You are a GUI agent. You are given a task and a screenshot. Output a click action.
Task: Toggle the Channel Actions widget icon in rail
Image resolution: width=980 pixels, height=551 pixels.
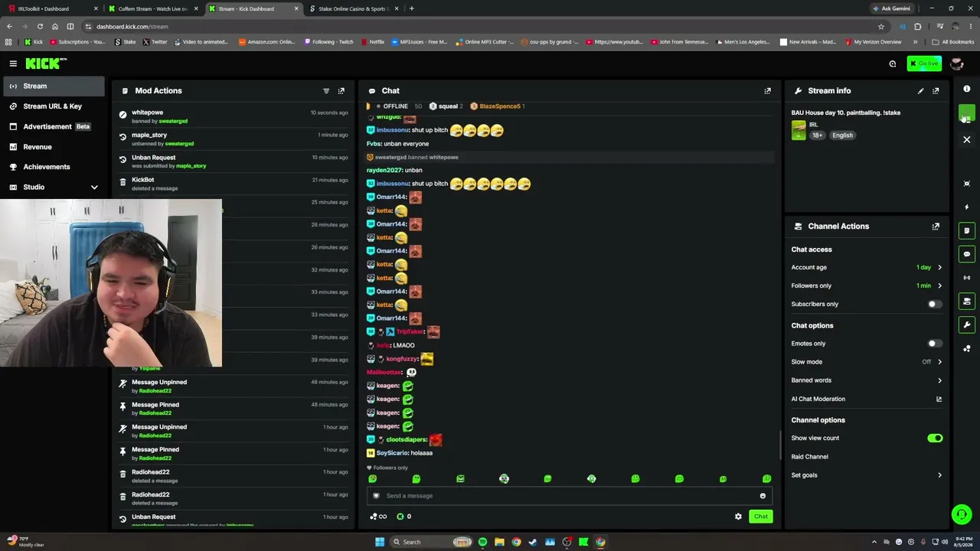tap(967, 302)
